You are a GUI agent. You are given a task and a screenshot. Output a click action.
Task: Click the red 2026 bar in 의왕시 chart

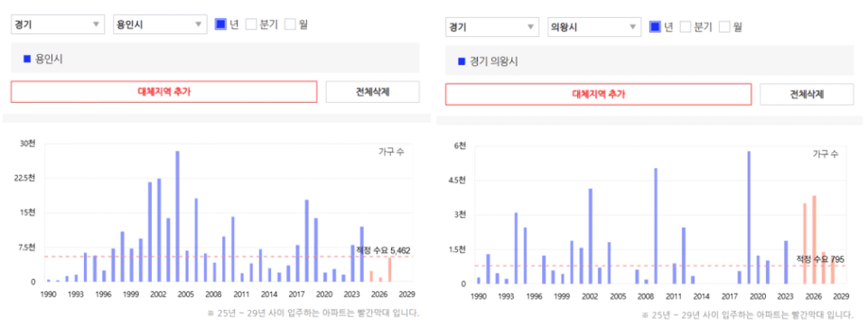click(x=814, y=239)
